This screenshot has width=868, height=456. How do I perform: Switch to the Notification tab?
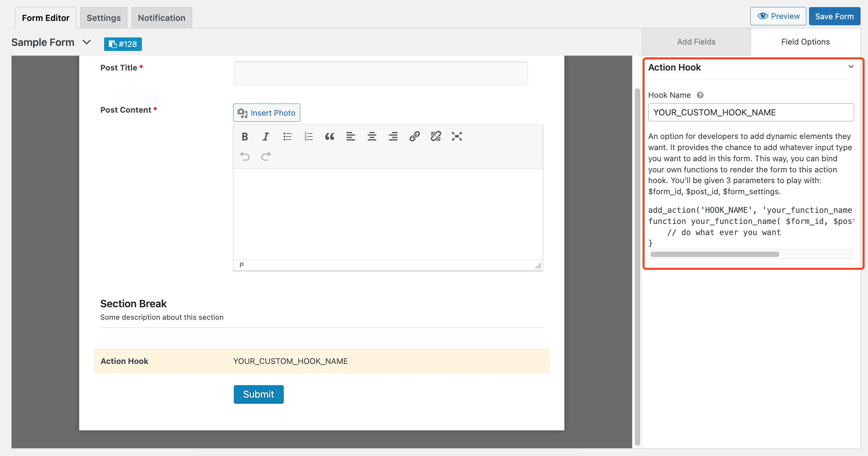pos(161,17)
